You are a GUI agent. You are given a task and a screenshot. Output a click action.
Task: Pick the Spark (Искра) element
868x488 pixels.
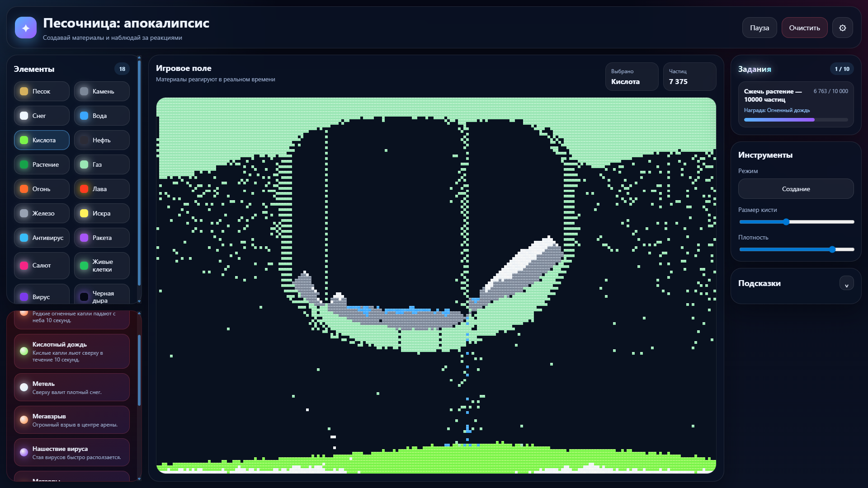click(102, 213)
